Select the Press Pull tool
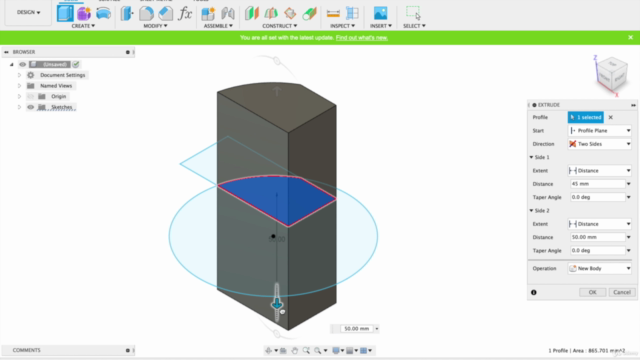 (x=127, y=13)
